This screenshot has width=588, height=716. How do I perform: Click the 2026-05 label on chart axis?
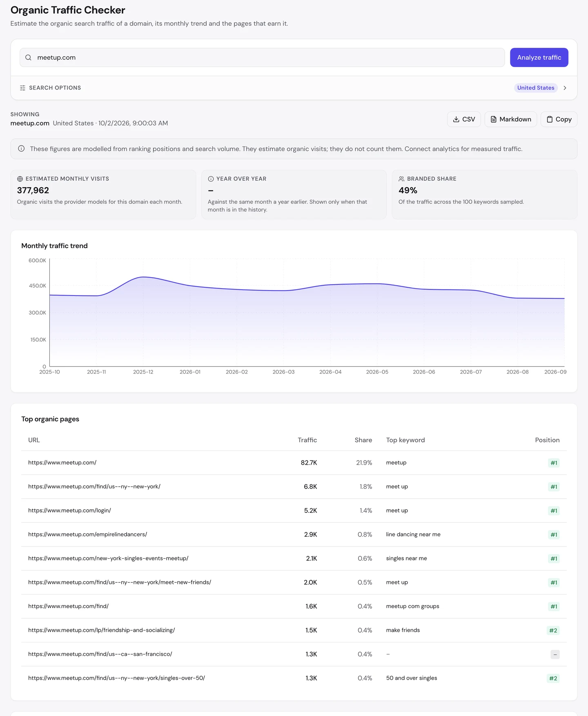point(377,372)
